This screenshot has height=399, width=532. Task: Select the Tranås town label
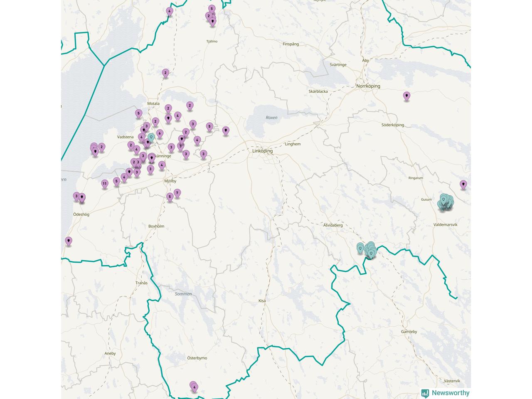click(x=141, y=283)
